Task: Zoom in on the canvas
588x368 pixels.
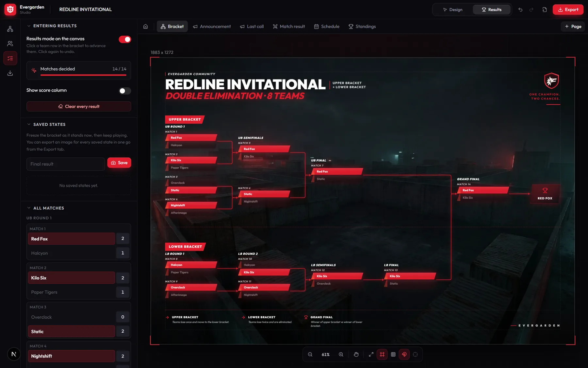Action: point(341,354)
